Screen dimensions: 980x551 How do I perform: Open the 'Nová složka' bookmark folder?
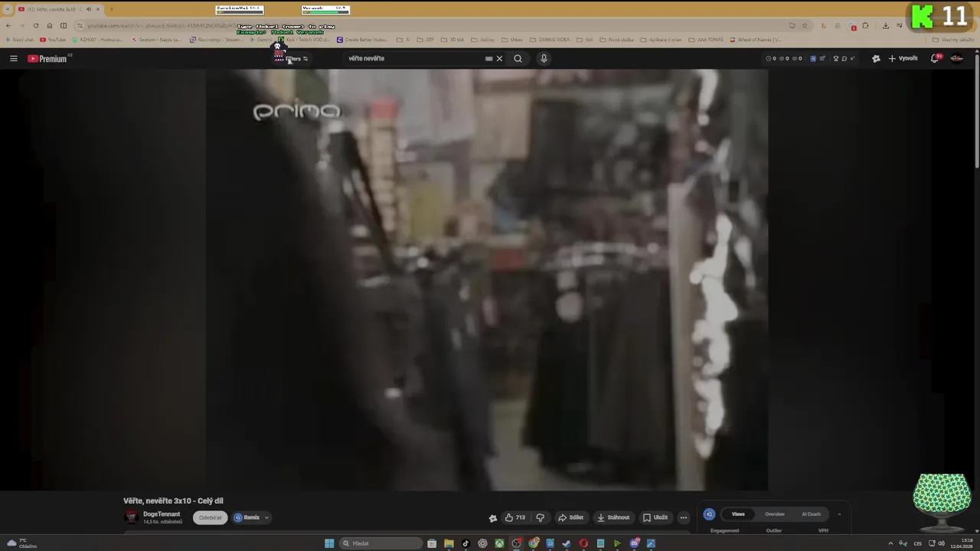pyautogui.click(x=616, y=40)
